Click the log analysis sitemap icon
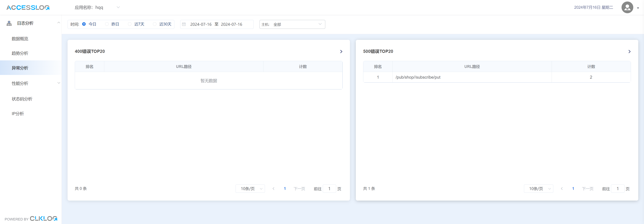 (x=9, y=23)
